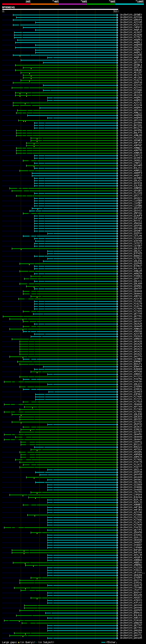The width and height of the screenshot is (146, 644).
Task: Select hit UniRef100_Q945D1
Action: [x=131, y=286]
